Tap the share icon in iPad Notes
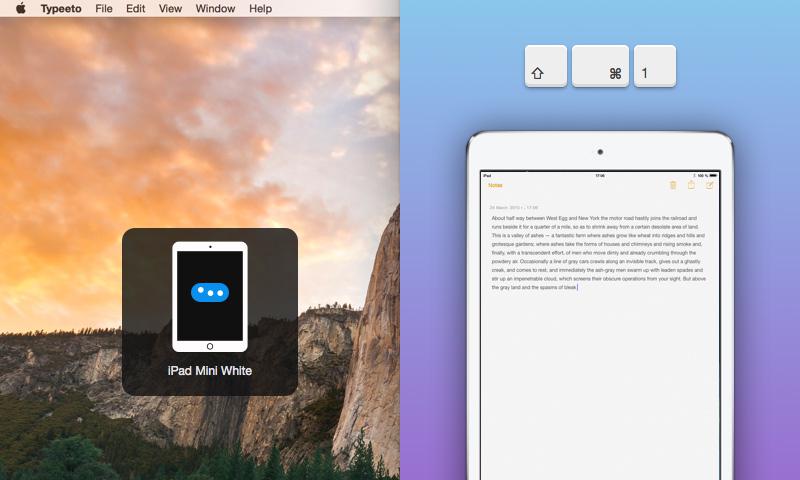This screenshot has height=480, width=800. [x=691, y=185]
